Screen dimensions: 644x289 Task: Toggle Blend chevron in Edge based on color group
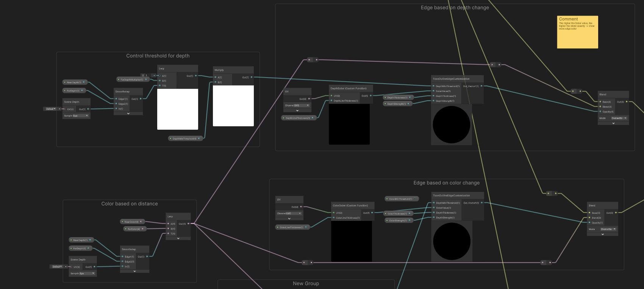pyautogui.click(x=603, y=234)
